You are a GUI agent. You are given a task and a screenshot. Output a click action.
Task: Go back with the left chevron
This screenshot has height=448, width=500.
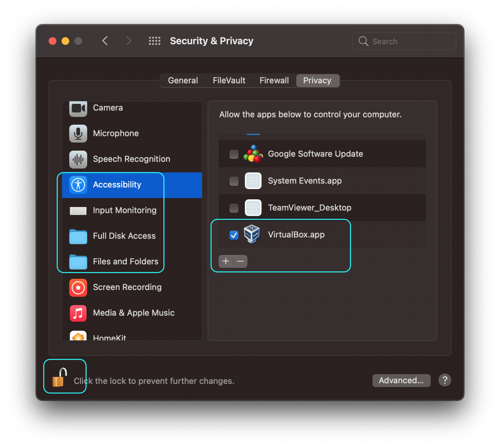105,41
